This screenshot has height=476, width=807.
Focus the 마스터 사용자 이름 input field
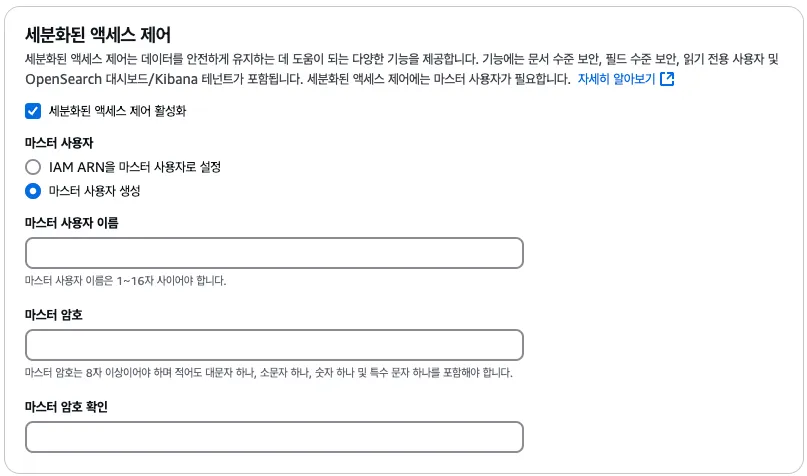point(274,253)
